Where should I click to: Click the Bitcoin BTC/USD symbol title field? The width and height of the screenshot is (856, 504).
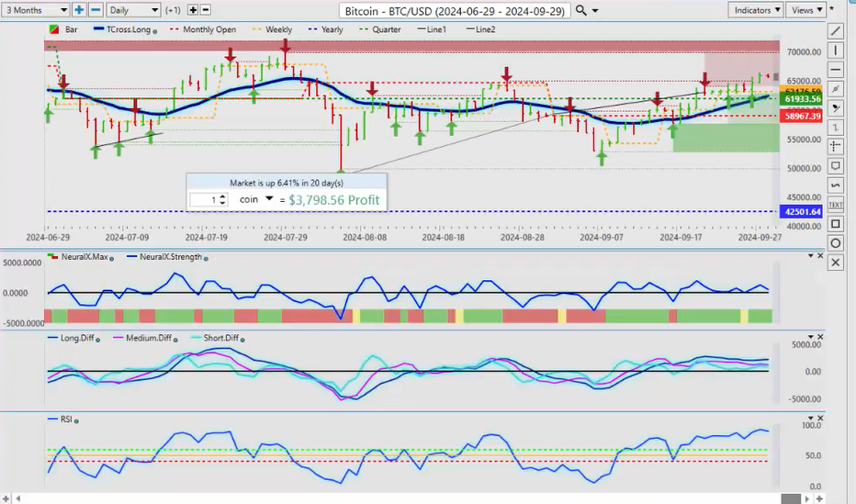[x=455, y=10]
